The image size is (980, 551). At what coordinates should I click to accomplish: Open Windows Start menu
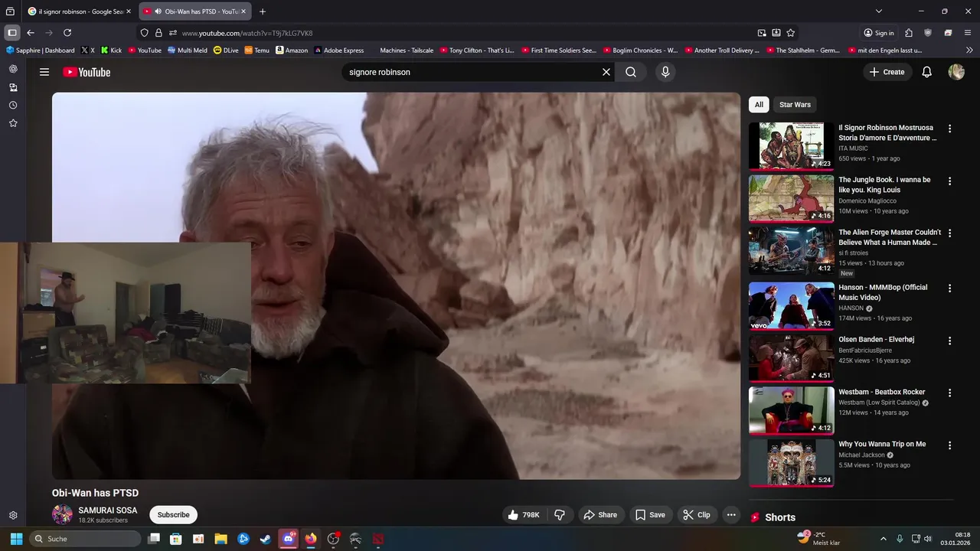(16, 539)
